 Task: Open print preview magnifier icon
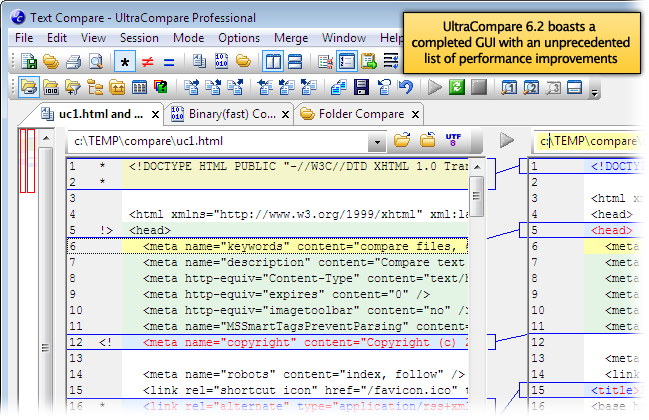(x=96, y=62)
